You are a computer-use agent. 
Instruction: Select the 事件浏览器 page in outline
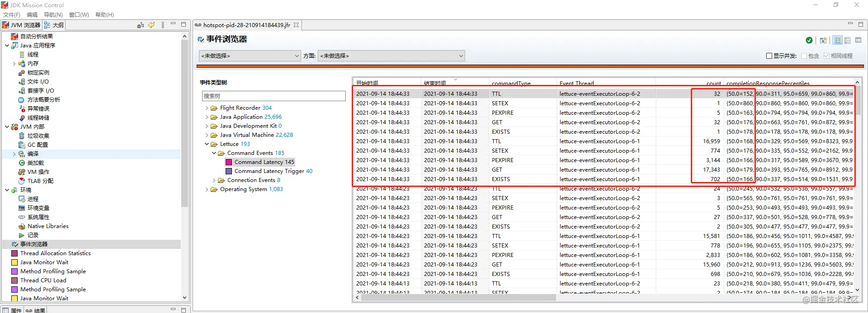[x=34, y=244]
